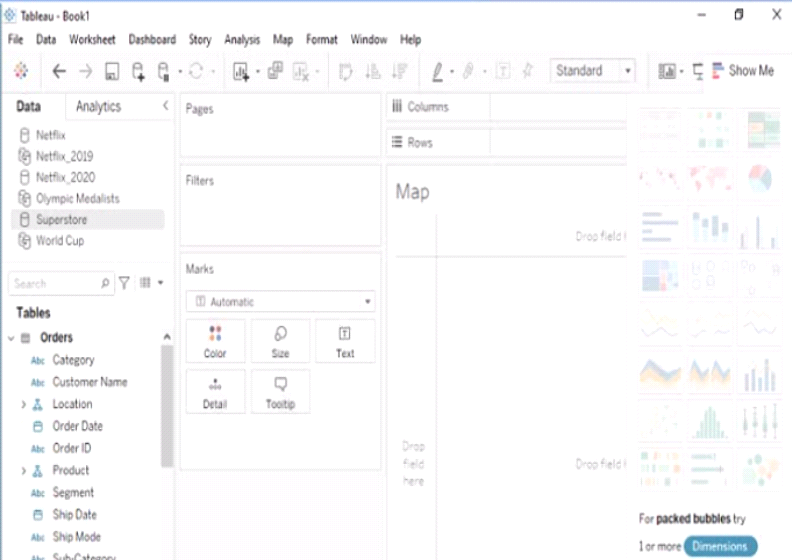Click the Color button on Marks card

pyautogui.click(x=215, y=341)
